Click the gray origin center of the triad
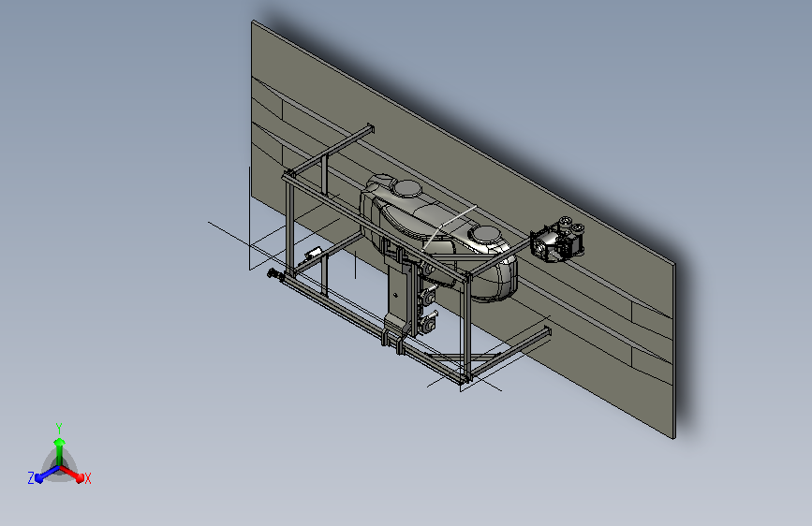Image resolution: width=812 pixels, height=526 pixels. [60, 467]
